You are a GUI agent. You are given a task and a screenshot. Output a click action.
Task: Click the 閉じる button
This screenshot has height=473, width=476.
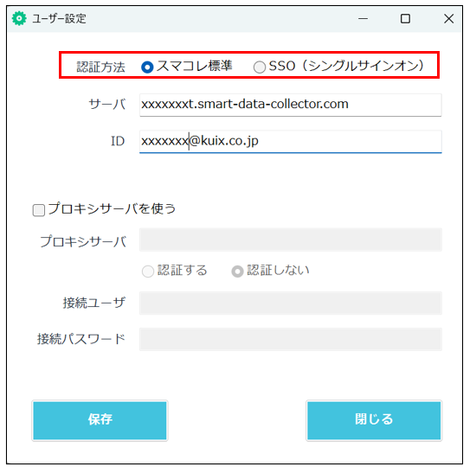tap(374, 420)
